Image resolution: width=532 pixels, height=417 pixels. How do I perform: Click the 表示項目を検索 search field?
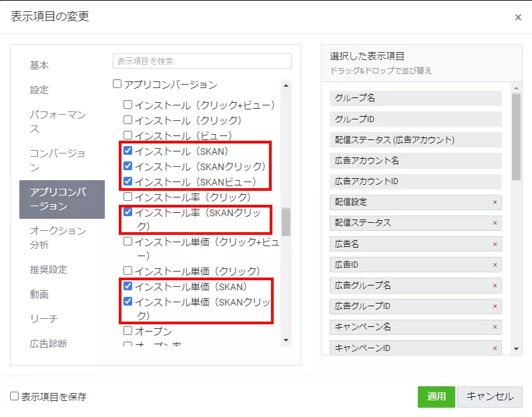202,61
